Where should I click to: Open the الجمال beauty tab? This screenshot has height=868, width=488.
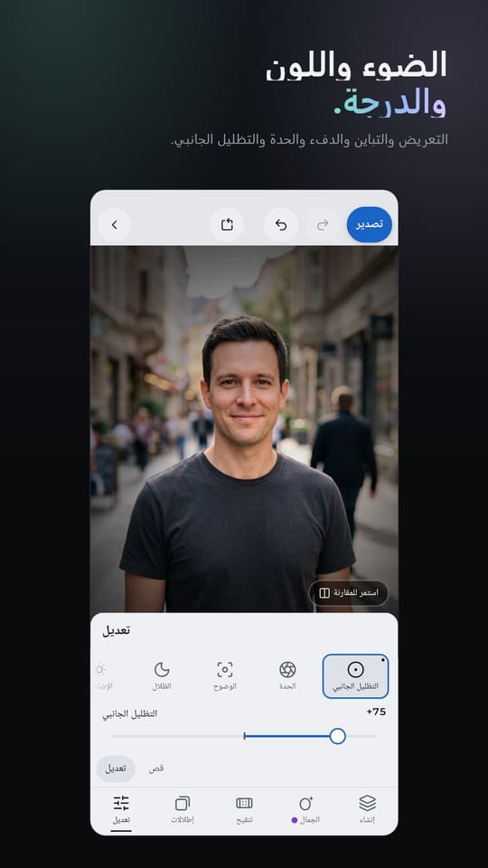pos(305,808)
